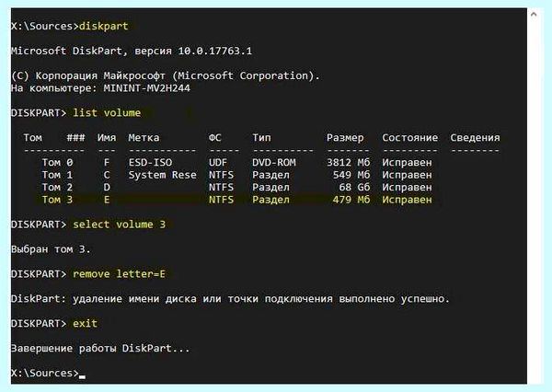Click the 'DVD-ROM' type cell

click(x=274, y=162)
